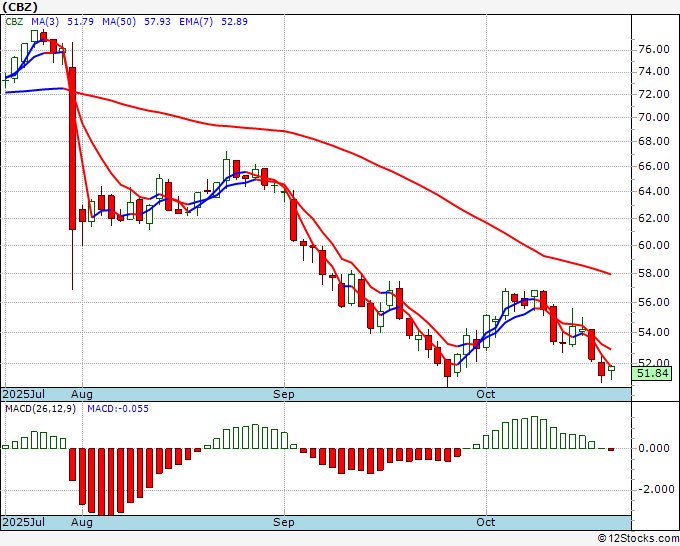
Task: Click the 70.00 price axis label
Action: click(654, 117)
